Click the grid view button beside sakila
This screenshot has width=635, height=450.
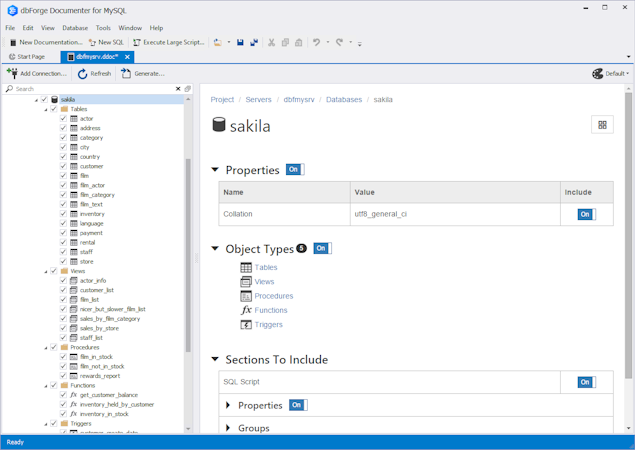[x=602, y=125]
